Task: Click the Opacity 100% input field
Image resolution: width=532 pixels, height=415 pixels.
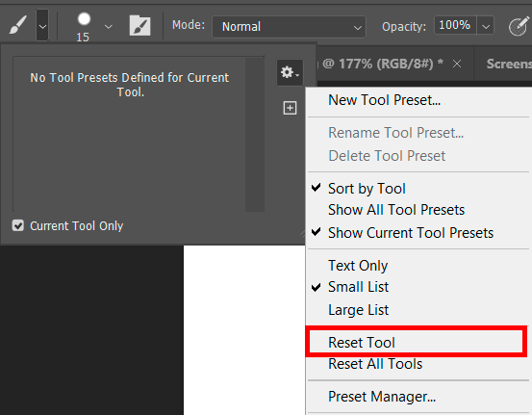Action: tap(455, 25)
